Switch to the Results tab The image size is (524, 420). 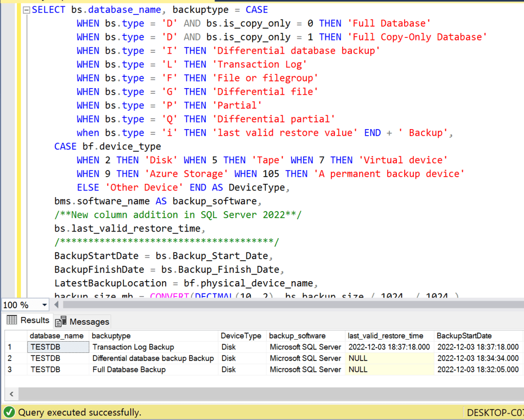click(x=34, y=321)
